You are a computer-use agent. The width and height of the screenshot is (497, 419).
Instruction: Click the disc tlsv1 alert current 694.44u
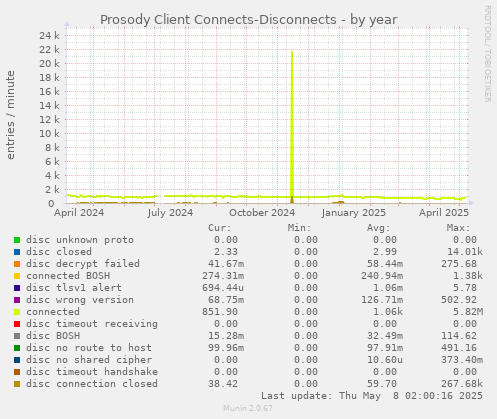[223, 288]
